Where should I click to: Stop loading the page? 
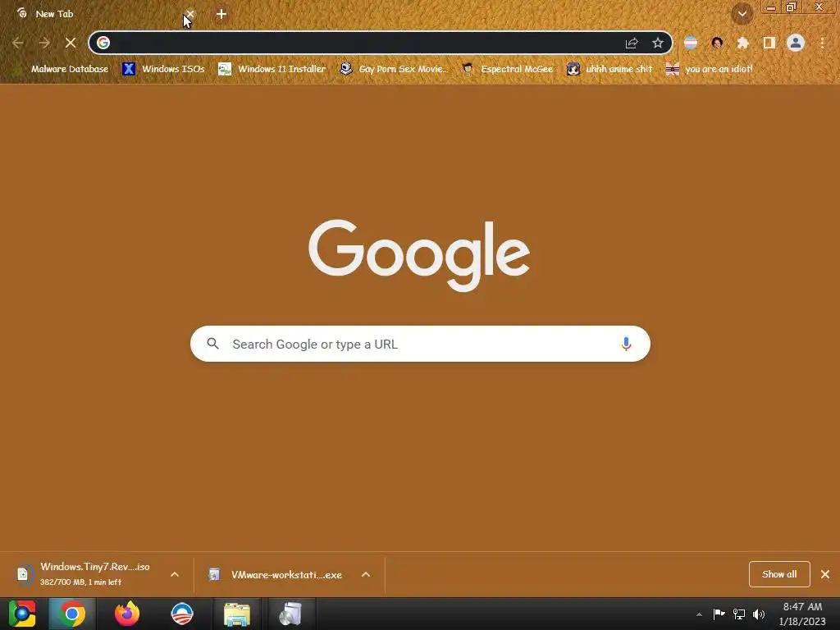(71, 43)
